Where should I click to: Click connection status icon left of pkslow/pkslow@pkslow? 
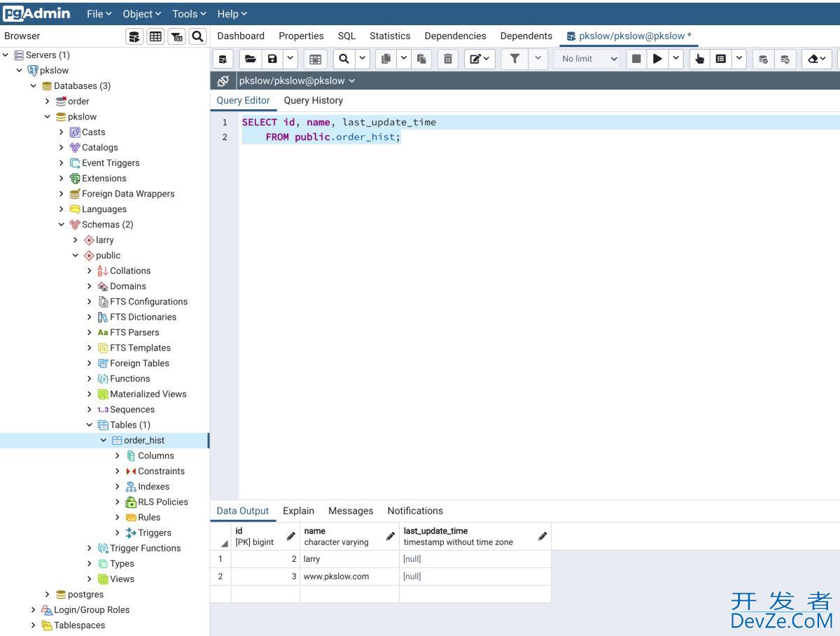223,80
